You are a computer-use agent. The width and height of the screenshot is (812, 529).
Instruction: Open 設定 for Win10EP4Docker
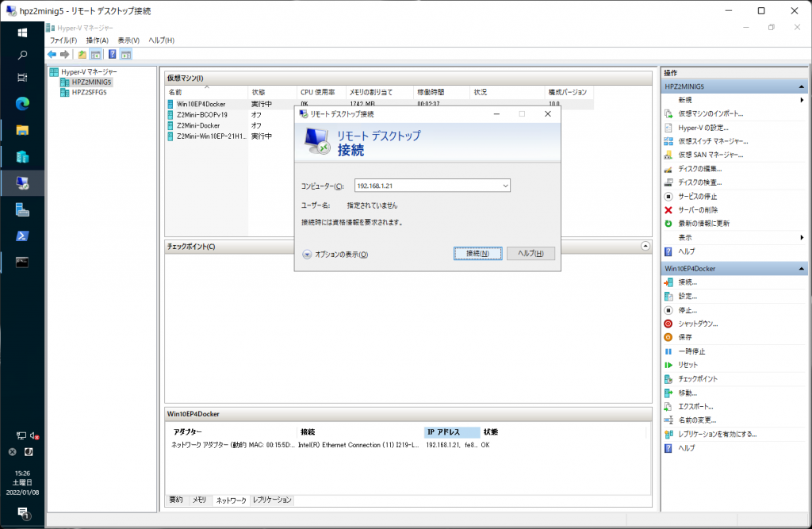688,297
